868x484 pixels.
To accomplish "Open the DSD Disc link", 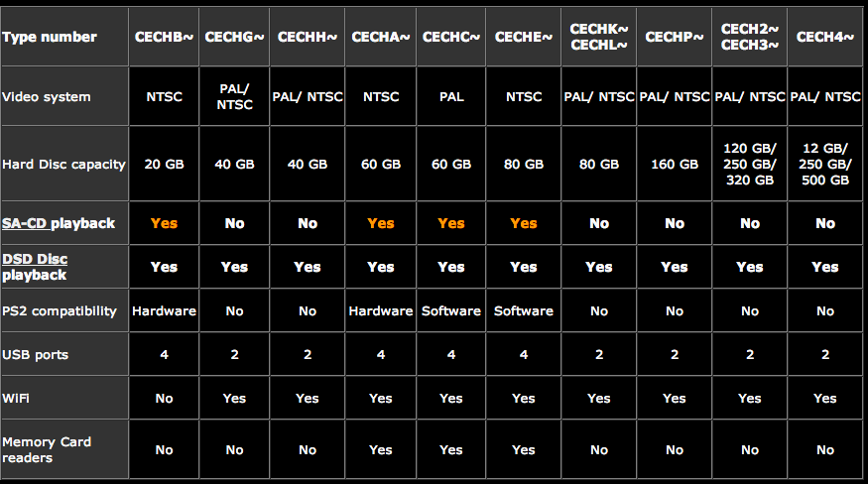I will click(35, 259).
